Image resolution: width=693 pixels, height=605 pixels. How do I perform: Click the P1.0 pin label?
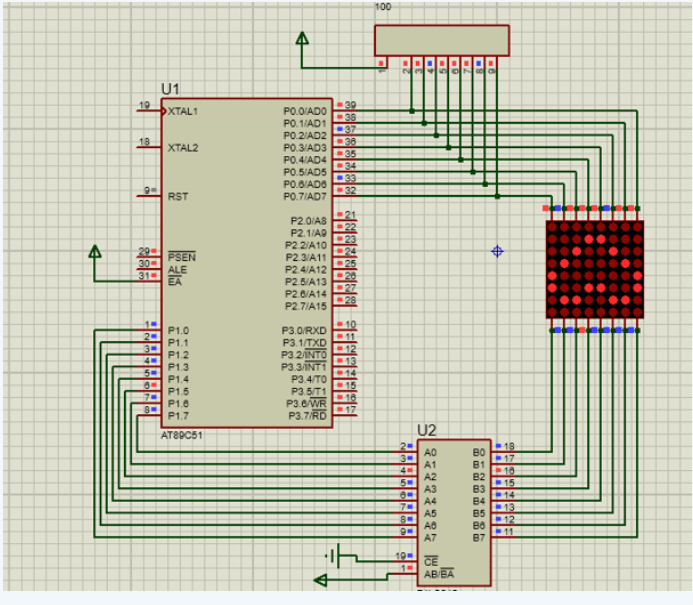[x=178, y=331]
